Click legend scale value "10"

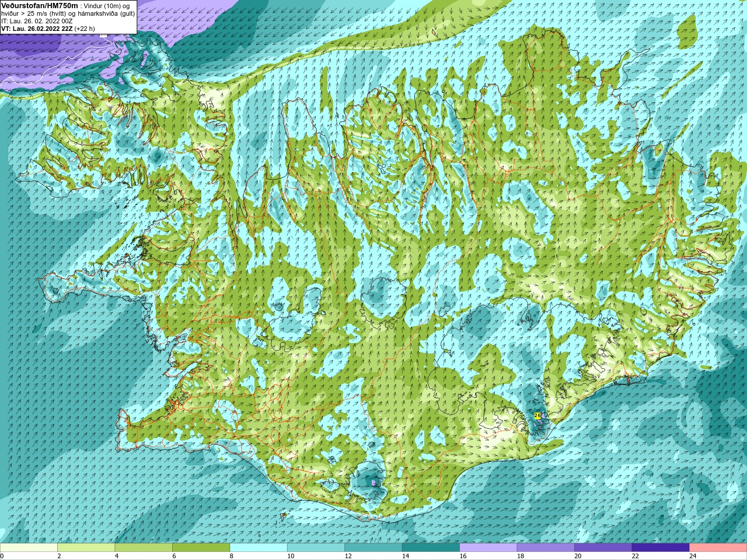click(291, 556)
